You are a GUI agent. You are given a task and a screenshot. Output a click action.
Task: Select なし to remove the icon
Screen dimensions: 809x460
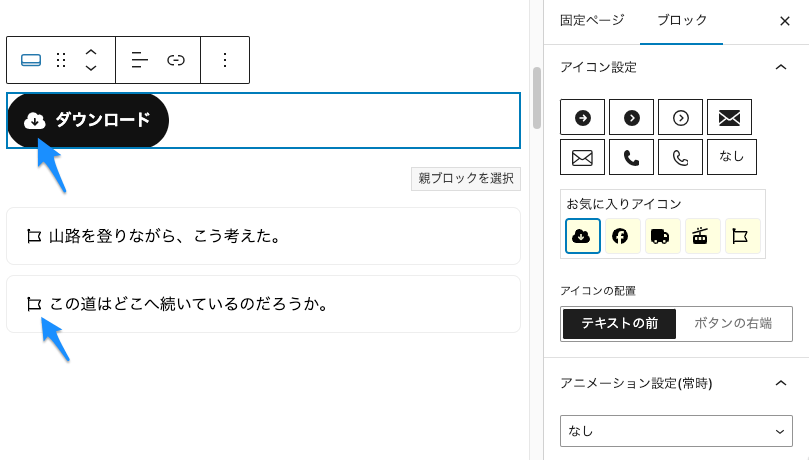732,157
